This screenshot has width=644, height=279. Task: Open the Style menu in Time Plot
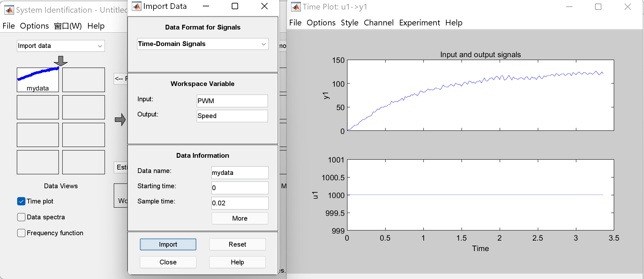point(350,23)
